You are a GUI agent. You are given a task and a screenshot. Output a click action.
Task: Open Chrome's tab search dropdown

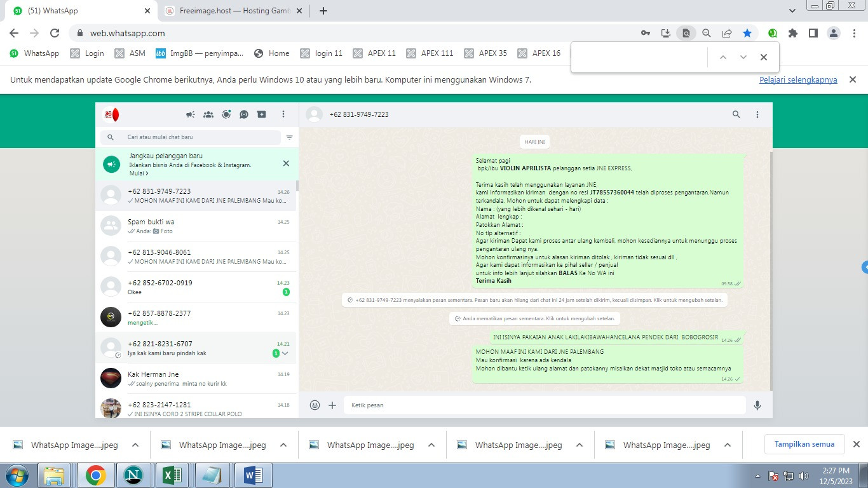click(x=792, y=11)
